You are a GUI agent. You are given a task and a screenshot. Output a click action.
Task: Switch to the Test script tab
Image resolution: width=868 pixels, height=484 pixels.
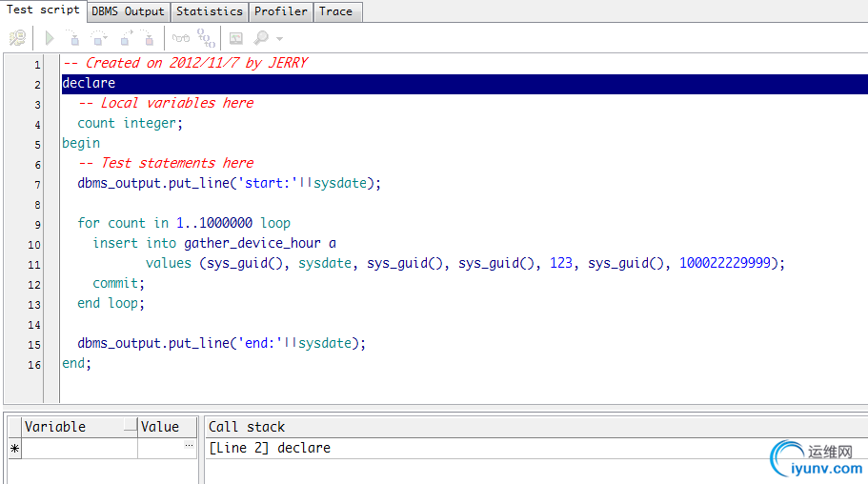pos(43,10)
